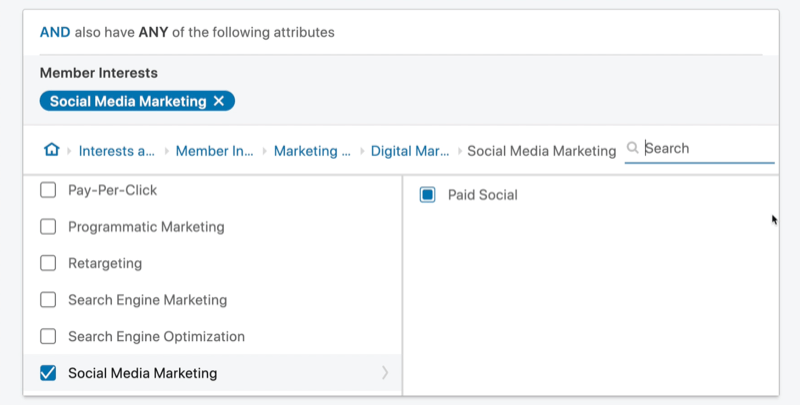The image size is (800, 405).
Task: Click the AND operator link
Action: pos(55,32)
